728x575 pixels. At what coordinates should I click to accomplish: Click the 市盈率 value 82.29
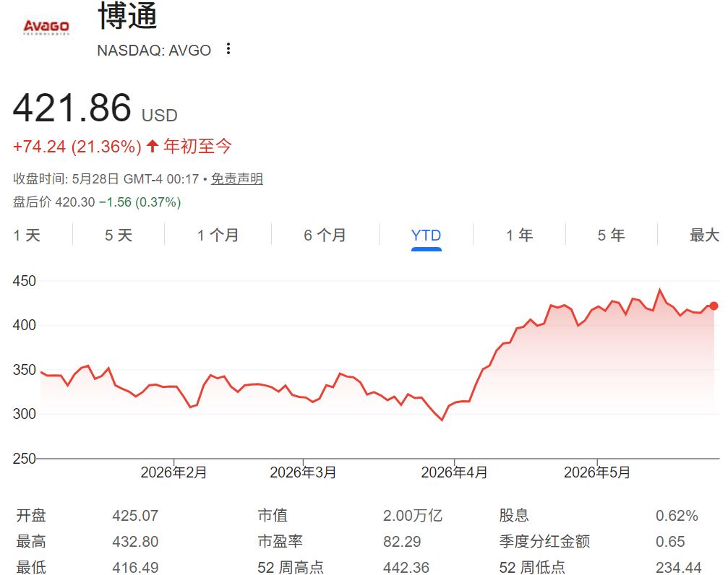click(402, 542)
